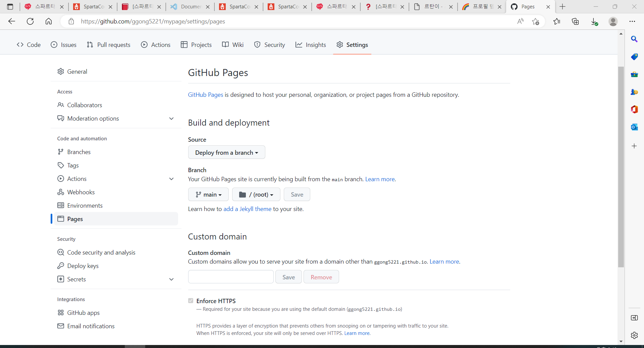Click Learn more about custom domains

444,262
